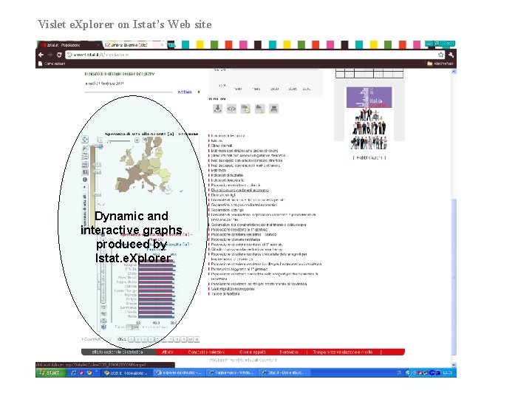Open the Come iniziare bookmark

tap(52, 64)
